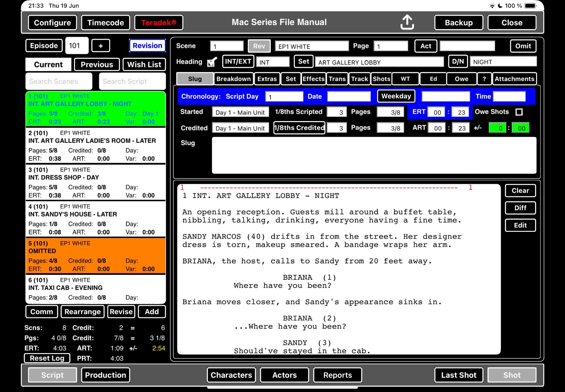The image size is (565, 392).
Task: Click the plus button next to Episode
Action: point(100,46)
